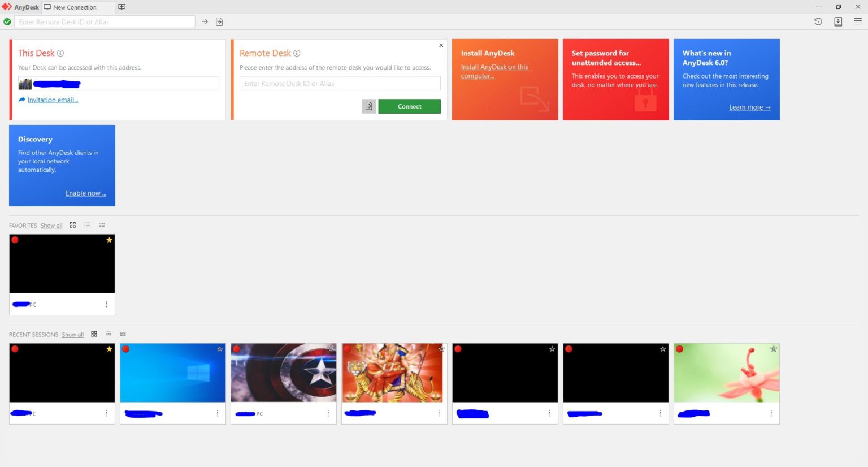Open the session history clock icon
This screenshot has width=868, height=467.
[818, 21]
